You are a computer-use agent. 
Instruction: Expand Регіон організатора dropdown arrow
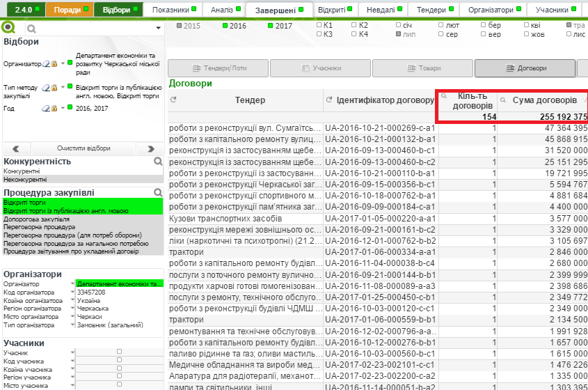[x=72, y=309]
